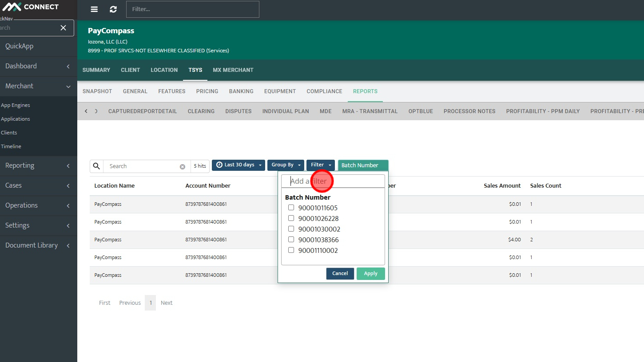Open the Last 30 days dropdown
The image size is (644, 362).
pos(239,165)
